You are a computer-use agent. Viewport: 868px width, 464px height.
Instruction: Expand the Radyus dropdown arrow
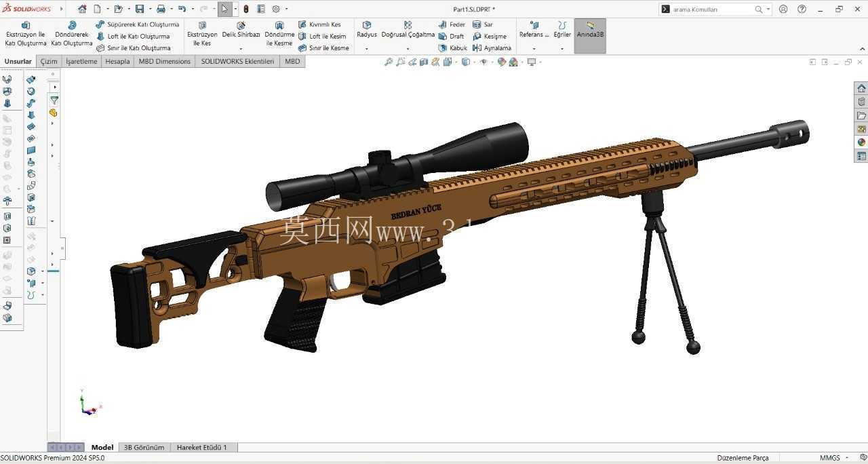pos(367,49)
